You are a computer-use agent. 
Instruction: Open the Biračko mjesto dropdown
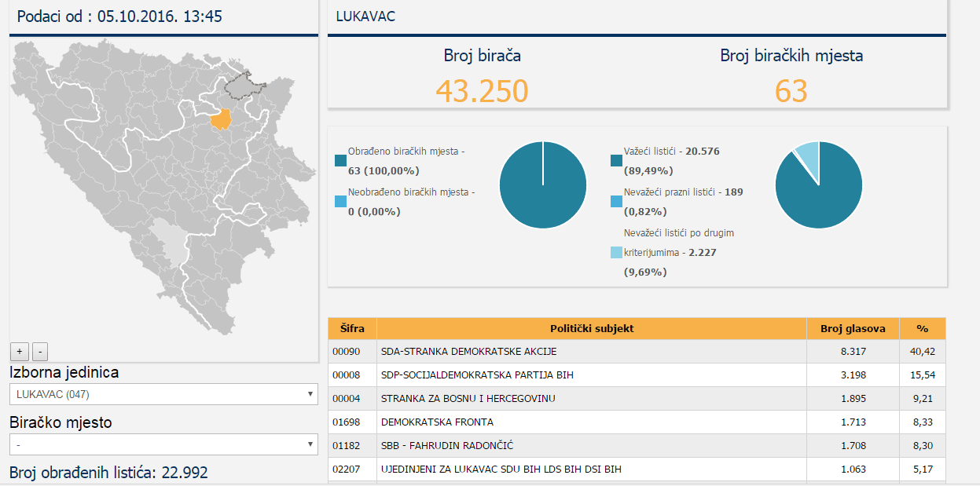click(163, 444)
